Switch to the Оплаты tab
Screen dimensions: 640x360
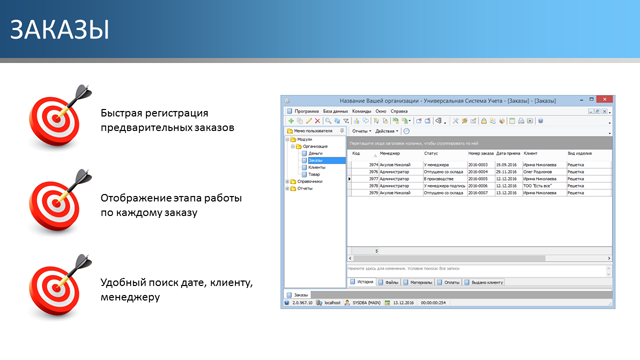[x=448, y=282]
